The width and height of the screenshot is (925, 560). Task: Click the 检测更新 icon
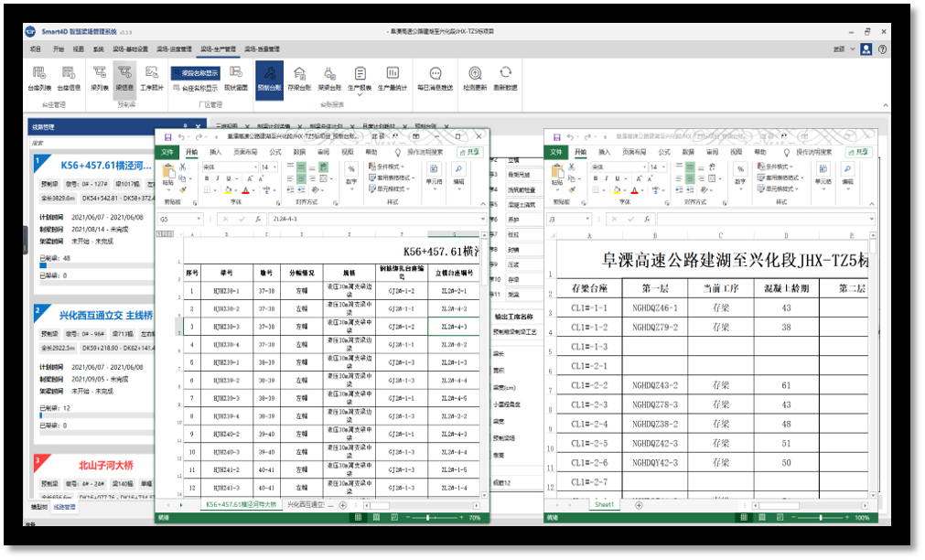pyautogui.click(x=475, y=77)
